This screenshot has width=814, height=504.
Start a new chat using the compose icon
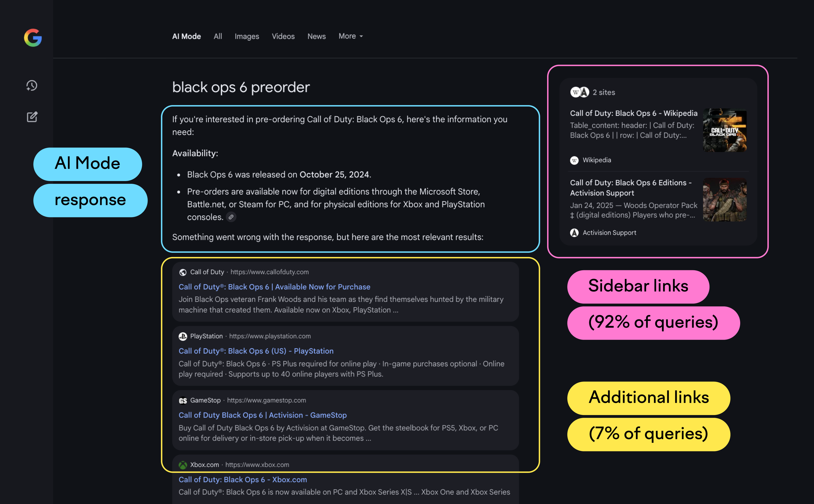[32, 117]
